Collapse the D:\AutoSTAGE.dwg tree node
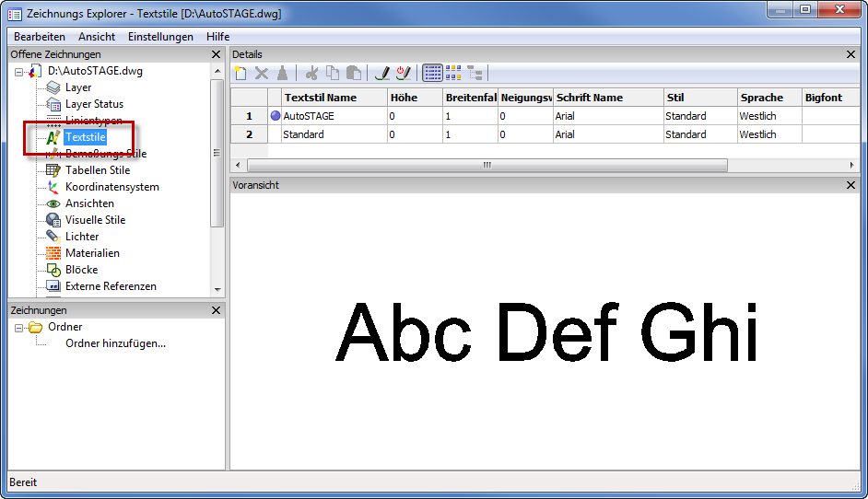This screenshot has height=499, width=868. click(x=19, y=71)
